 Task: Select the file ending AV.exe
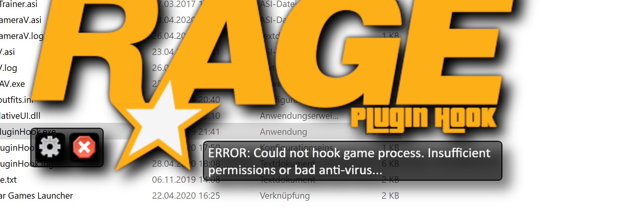click(x=12, y=84)
